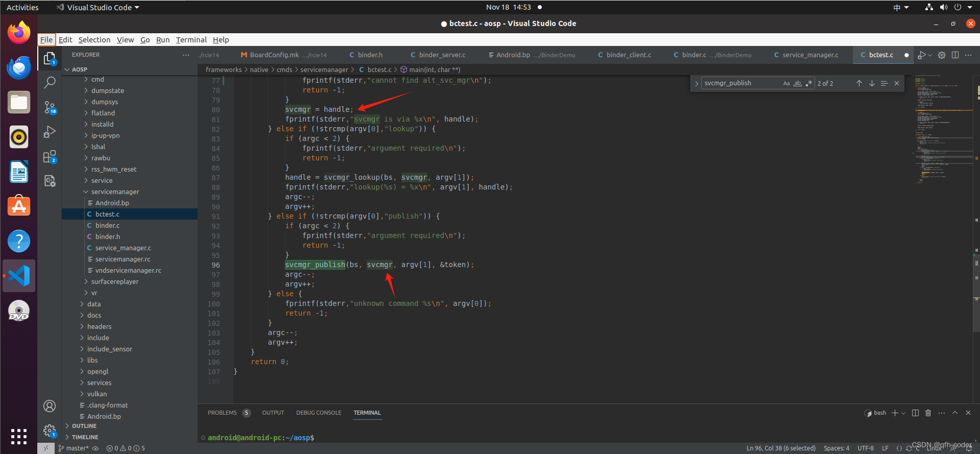Kill the terminal with trash icon

(x=928, y=413)
